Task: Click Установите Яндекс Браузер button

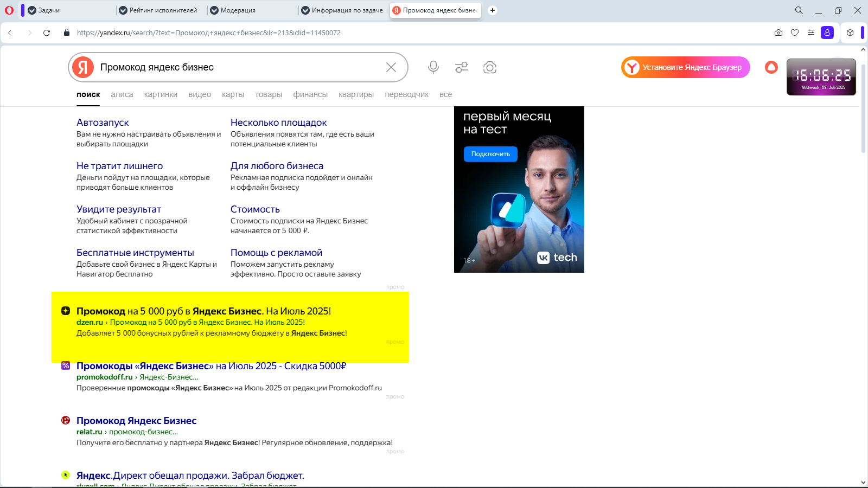Action: click(x=686, y=67)
